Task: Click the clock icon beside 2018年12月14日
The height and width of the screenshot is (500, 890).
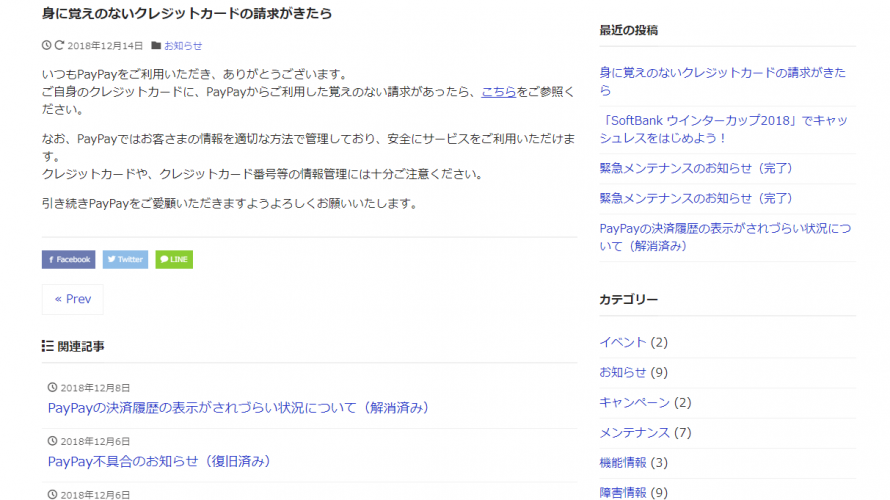Action: (47, 45)
